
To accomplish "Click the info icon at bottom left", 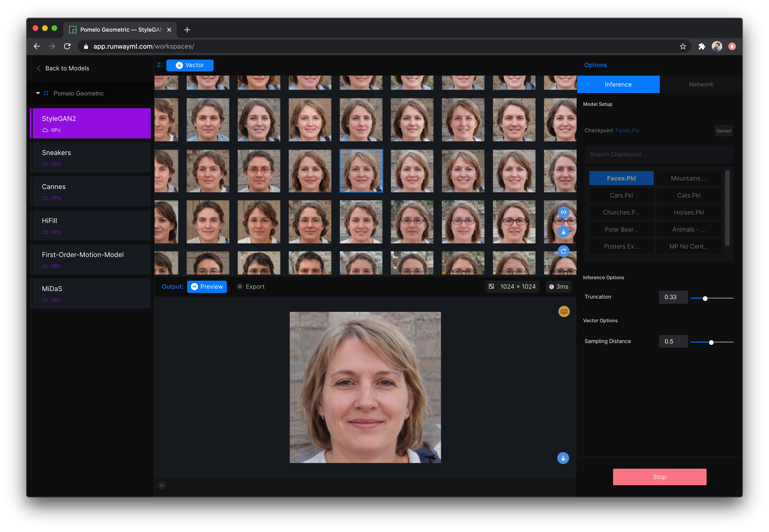I will coord(162,485).
